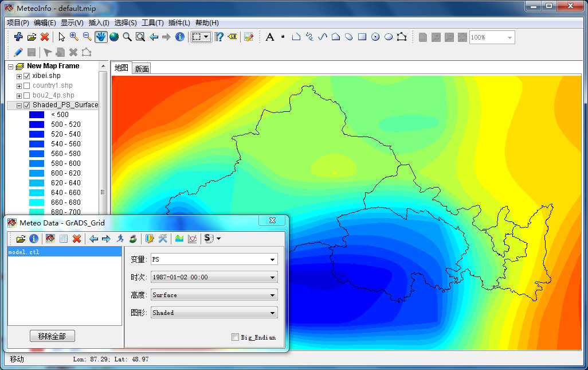Image resolution: width=588 pixels, height=370 pixels.
Task: Click the red X remove-data icon in Meteo Data
Action: coord(77,239)
